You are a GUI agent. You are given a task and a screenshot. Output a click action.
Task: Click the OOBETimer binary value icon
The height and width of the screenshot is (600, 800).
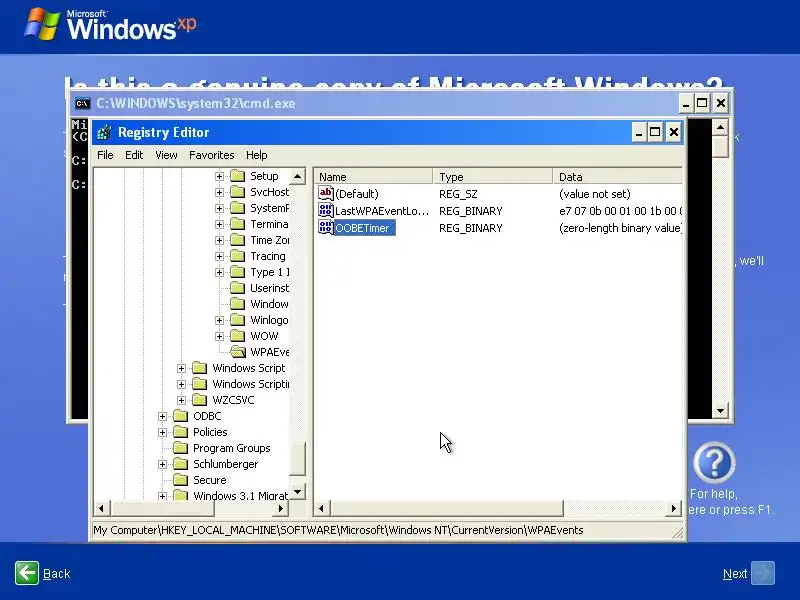click(326, 228)
